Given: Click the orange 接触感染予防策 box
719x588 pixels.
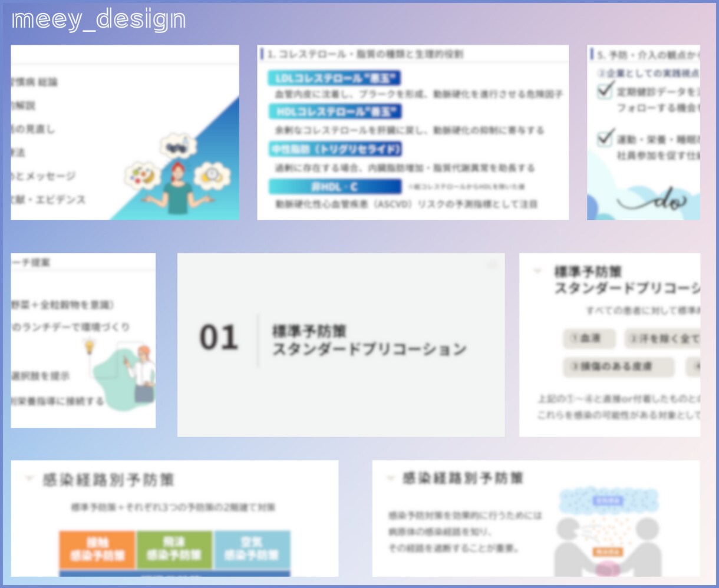Looking at the screenshot, I should [x=98, y=549].
